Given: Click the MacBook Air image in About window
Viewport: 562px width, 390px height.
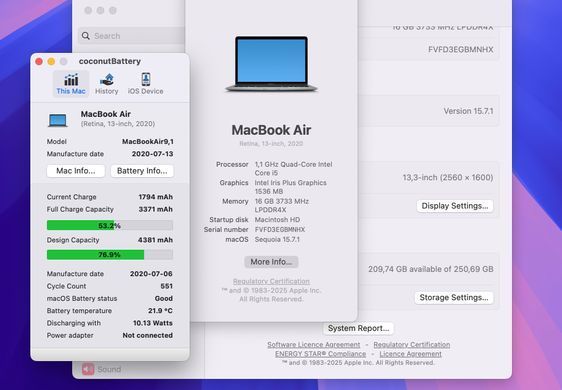Looking at the screenshot, I should (x=271, y=64).
